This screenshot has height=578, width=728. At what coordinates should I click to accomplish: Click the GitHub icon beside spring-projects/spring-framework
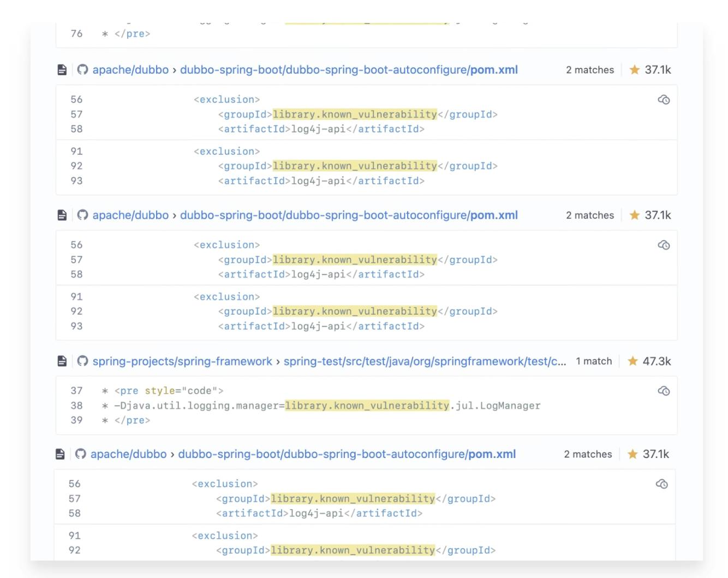pyautogui.click(x=82, y=361)
